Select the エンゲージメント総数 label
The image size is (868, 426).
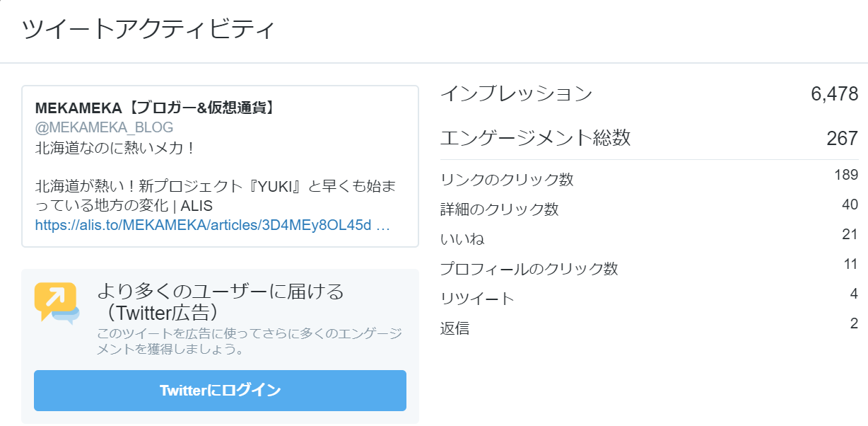(x=535, y=138)
